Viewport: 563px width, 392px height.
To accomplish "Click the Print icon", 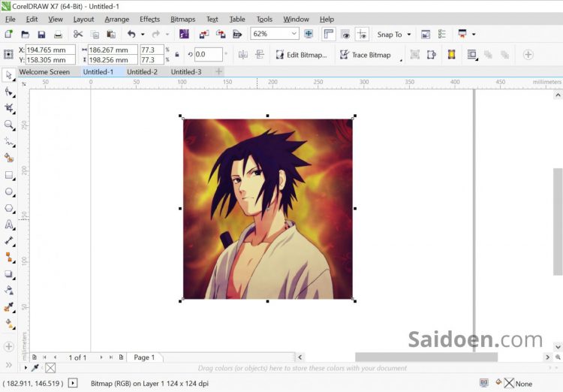I will pos(58,34).
